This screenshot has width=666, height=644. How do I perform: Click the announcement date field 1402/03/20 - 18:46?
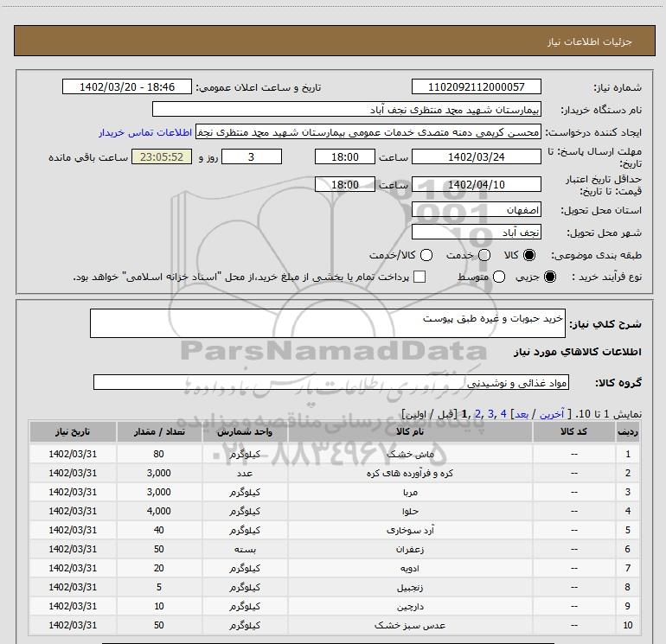point(127,86)
